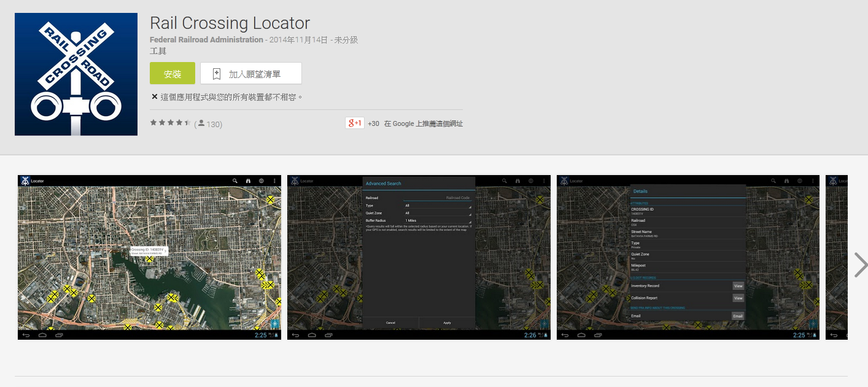Click the 130 reviewers count

(x=209, y=124)
